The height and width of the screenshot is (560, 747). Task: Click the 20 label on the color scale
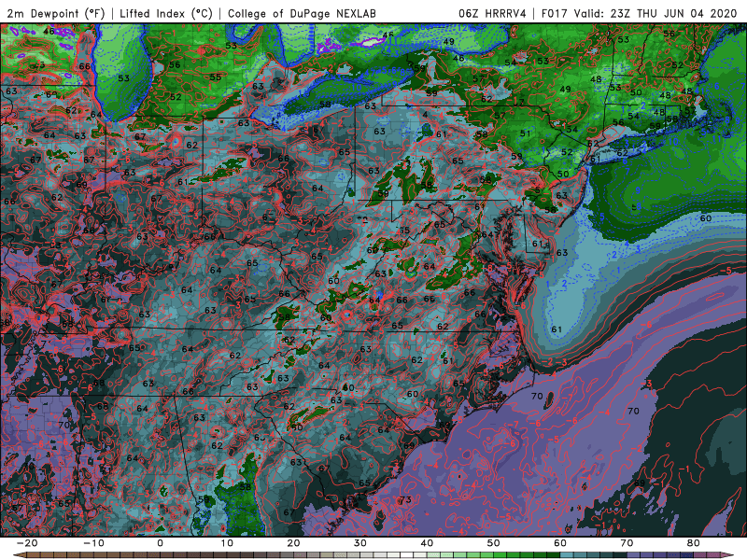[x=293, y=543]
